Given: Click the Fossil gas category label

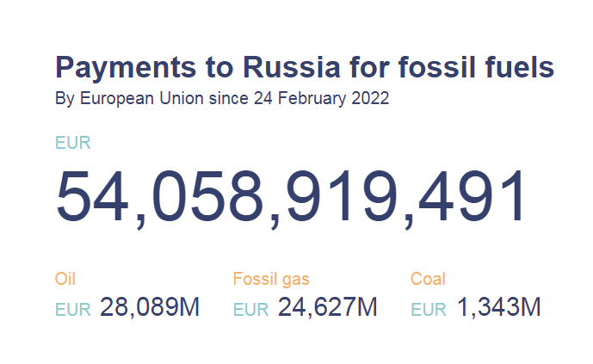Looking at the screenshot, I should [x=271, y=280].
